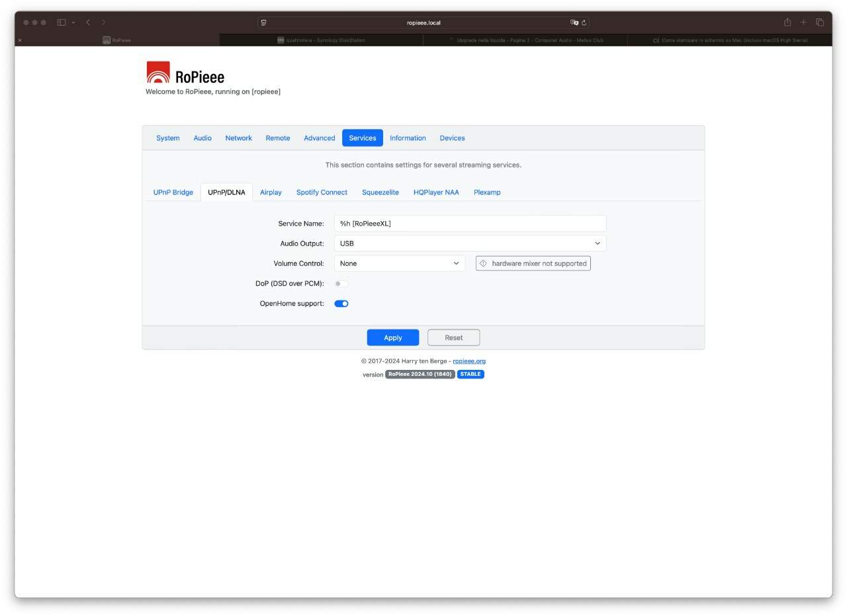Select the Services tab
Image resolution: width=847 pixels, height=616 pixels.
(x=363, y=138)
